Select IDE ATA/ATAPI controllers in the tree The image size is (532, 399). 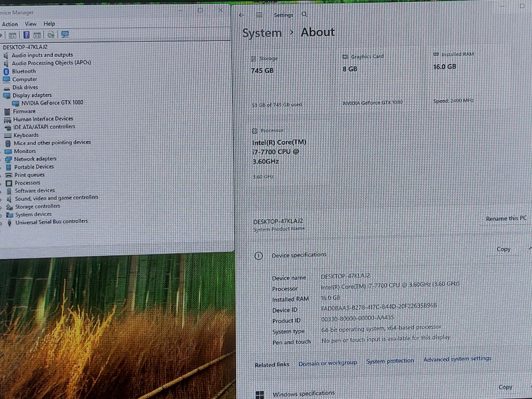[44, 127]
